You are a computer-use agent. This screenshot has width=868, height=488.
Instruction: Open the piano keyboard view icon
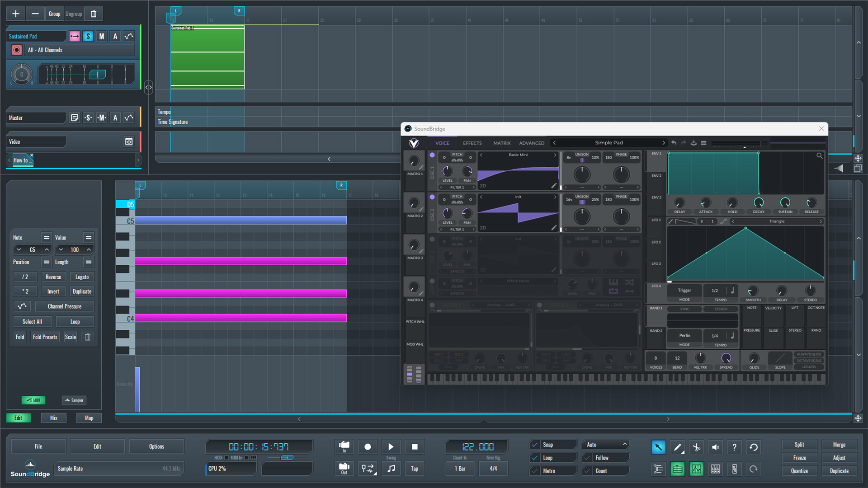point(715,469)
